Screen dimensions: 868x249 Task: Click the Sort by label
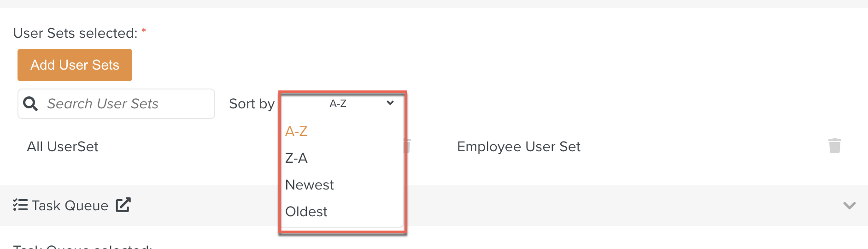click(252, 104)
